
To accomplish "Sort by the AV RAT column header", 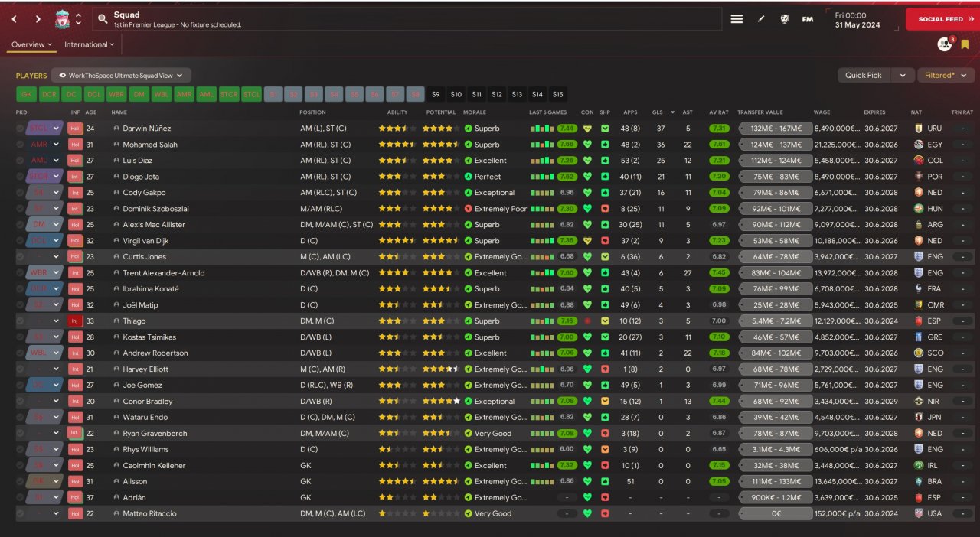I will click(718, 112).
